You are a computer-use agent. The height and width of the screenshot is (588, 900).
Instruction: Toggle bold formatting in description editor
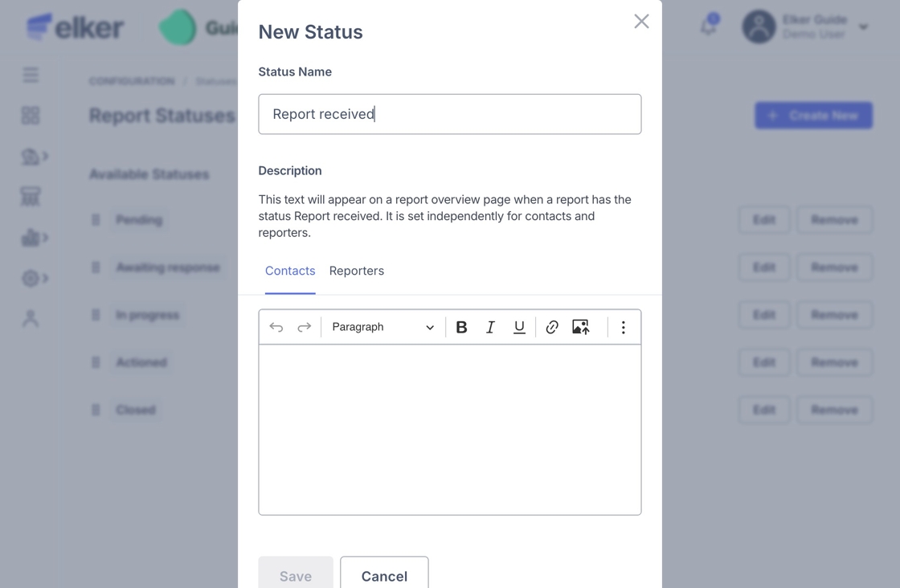461,327
